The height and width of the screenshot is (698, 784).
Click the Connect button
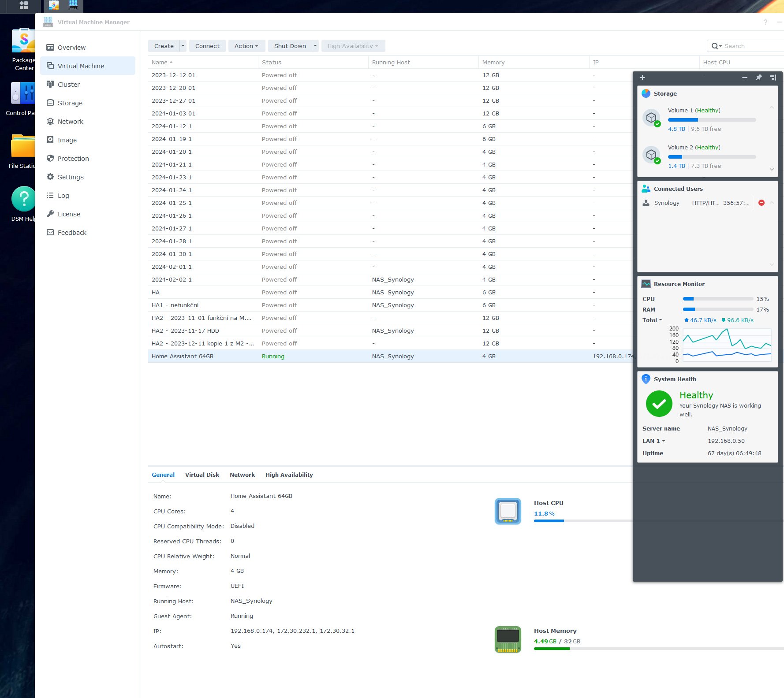point(207,46)
